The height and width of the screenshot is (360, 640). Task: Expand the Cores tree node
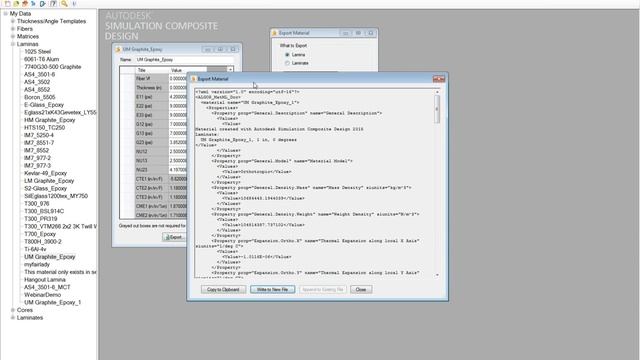tap(13, 310)
